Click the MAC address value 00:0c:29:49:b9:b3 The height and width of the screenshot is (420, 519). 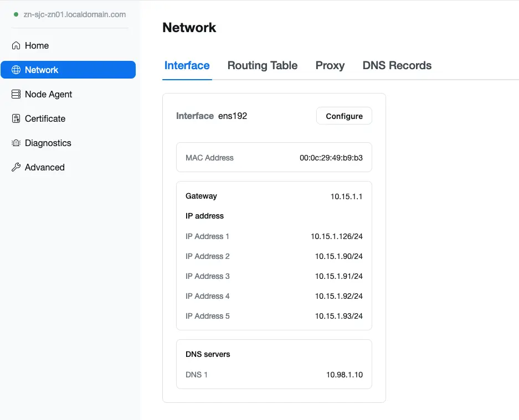pos(331,158)
